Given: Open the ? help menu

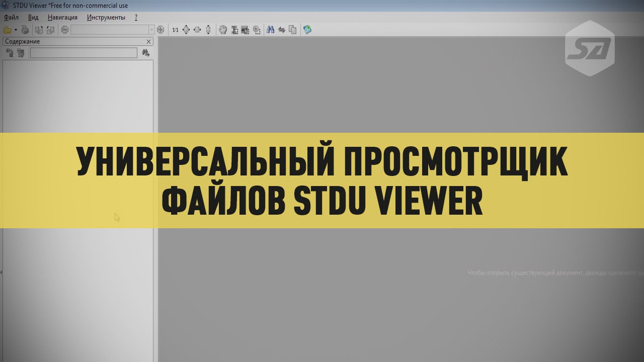Looking at the screenshot, I should click(x=136, y=17).
